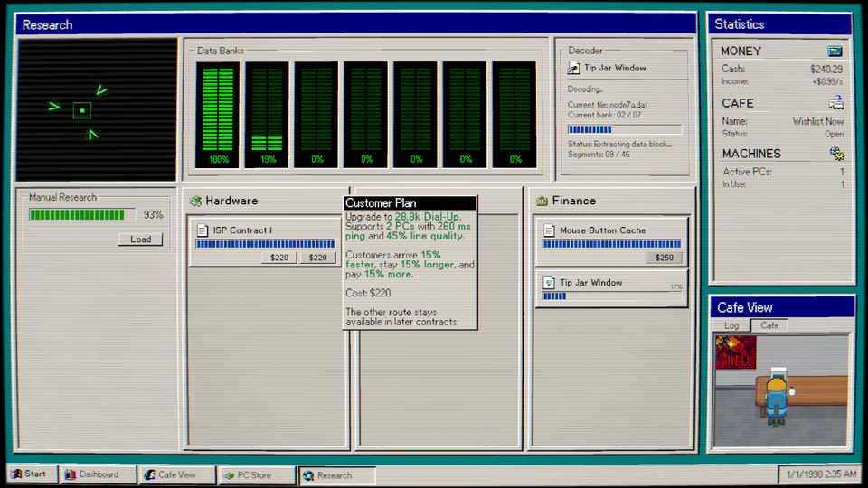Screen dimensions: 868x488
Task: Click the Machines gear icon in Statistics
Action: click(836, 154)
